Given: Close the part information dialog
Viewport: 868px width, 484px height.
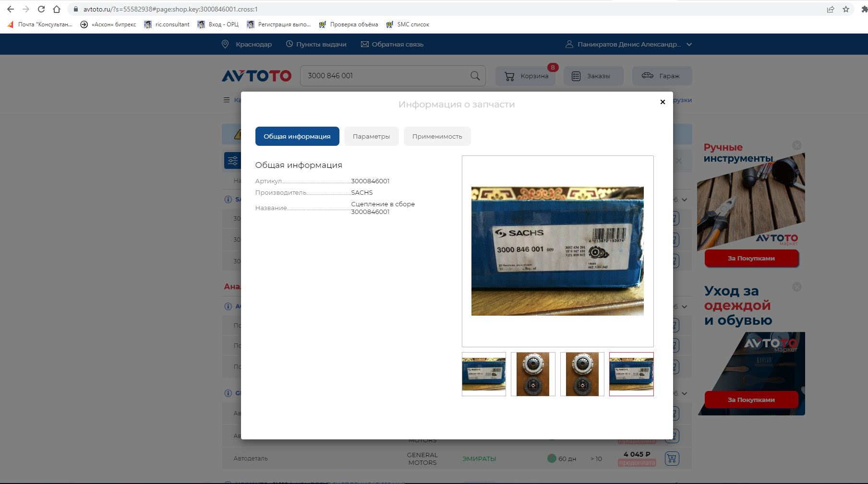Looking at the screenshot, I should pos(663,102).
